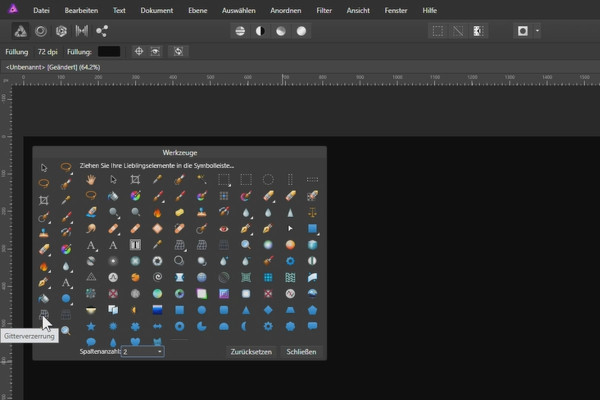Pick the hand View tool in Werkzeuge grid

[91, 179]
